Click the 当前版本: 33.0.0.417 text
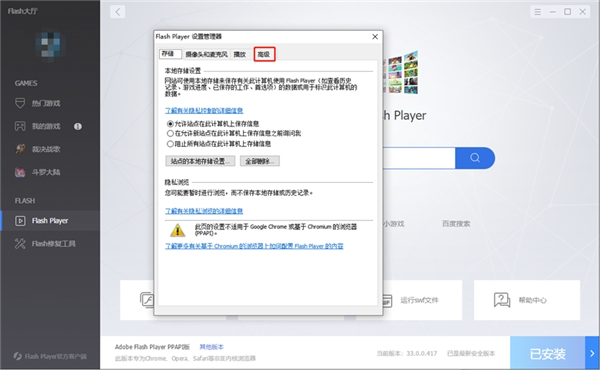 [407, 353]
